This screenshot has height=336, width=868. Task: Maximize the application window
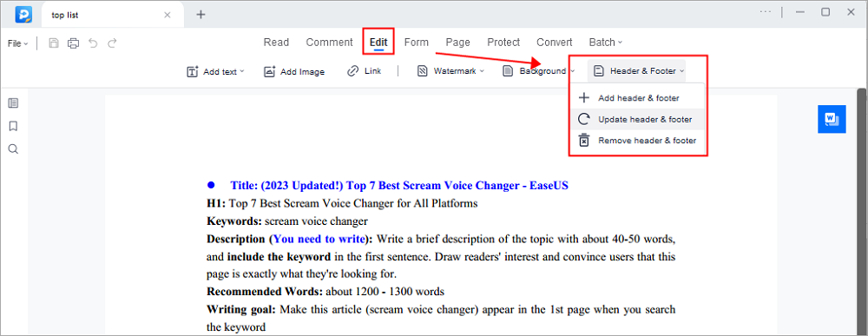825,11
